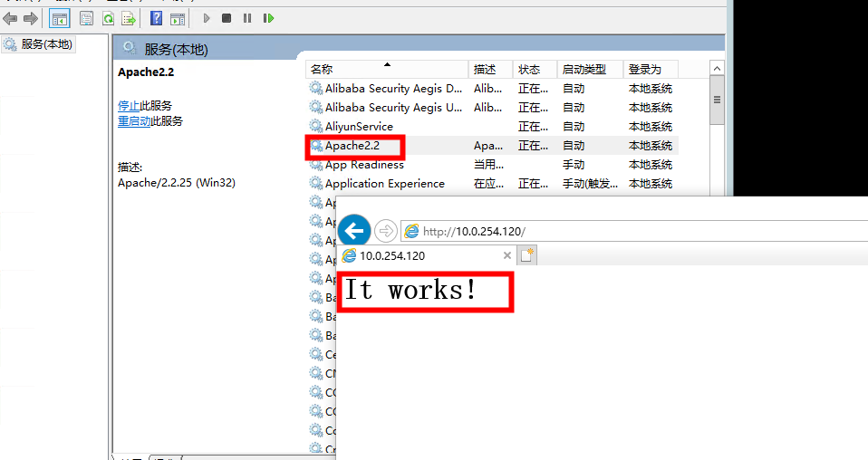The width and height of the screenshot is (868, 460).
Task: Click the 'It works!' page text
Action: point(410,290)
